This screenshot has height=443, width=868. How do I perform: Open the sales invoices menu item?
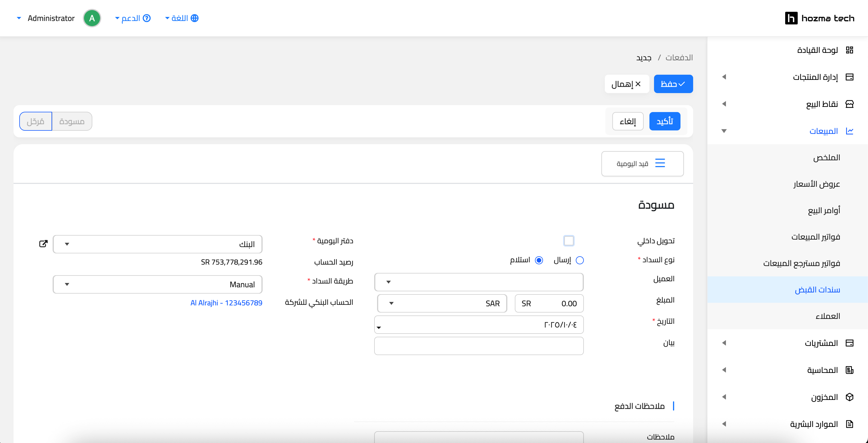click(815, 237)
